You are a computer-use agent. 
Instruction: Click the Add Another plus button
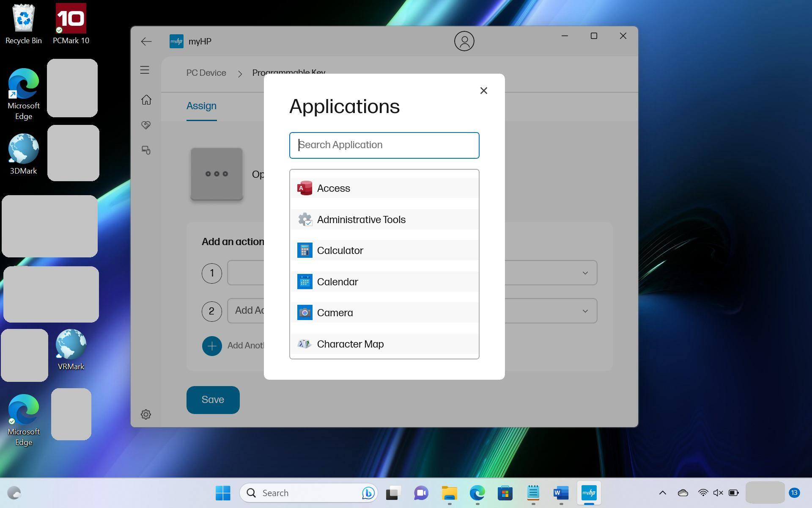pos(212,346)
